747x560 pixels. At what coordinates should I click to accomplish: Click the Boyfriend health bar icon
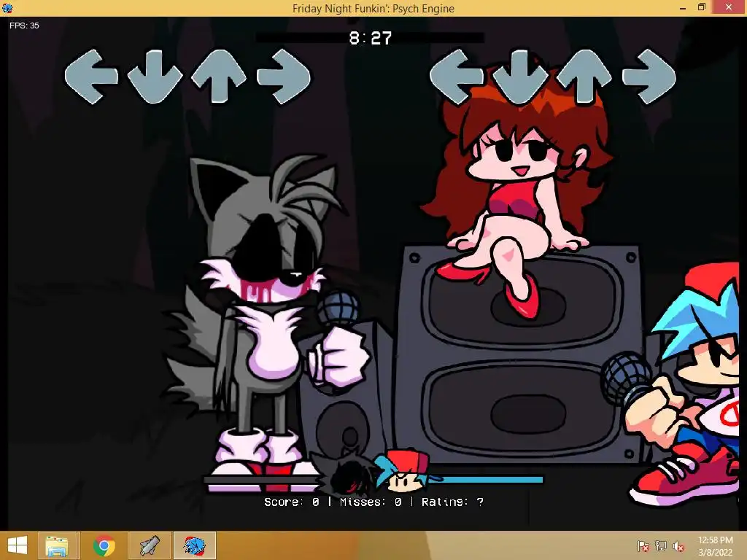(403, 470)
